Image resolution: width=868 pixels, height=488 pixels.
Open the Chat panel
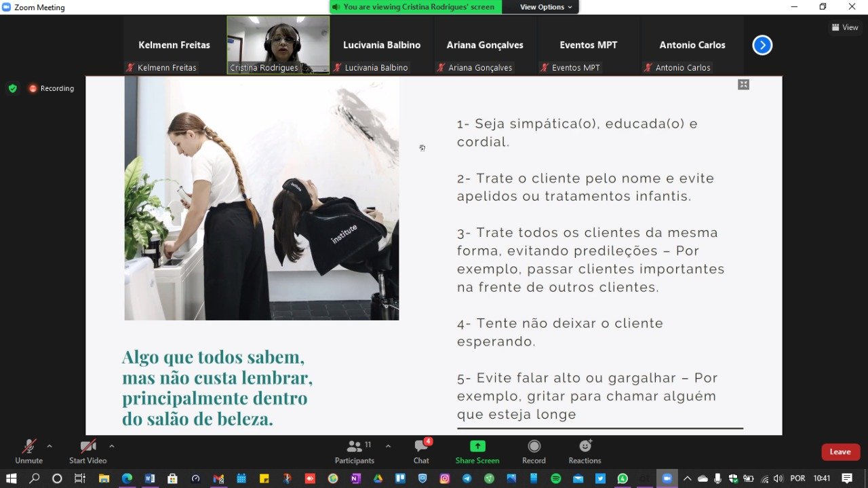pyautogui.click(x=421, y=451)
